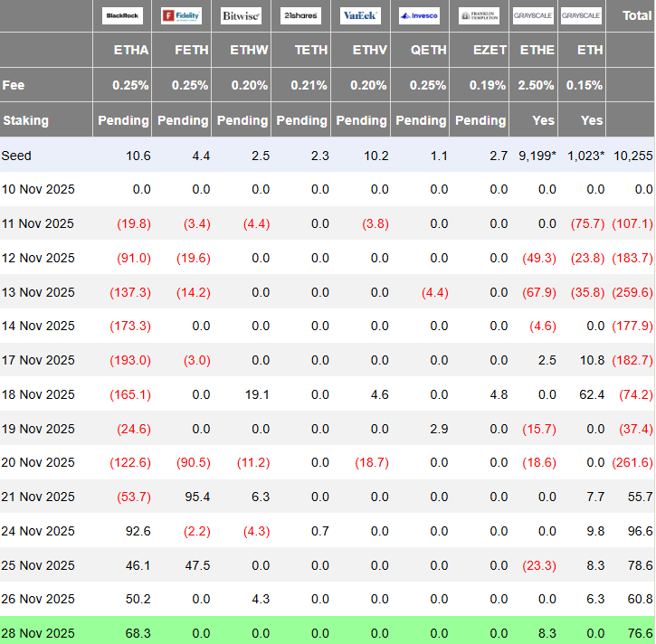
Task: Select the VanEck logo
Action: (x=360, y=15)
